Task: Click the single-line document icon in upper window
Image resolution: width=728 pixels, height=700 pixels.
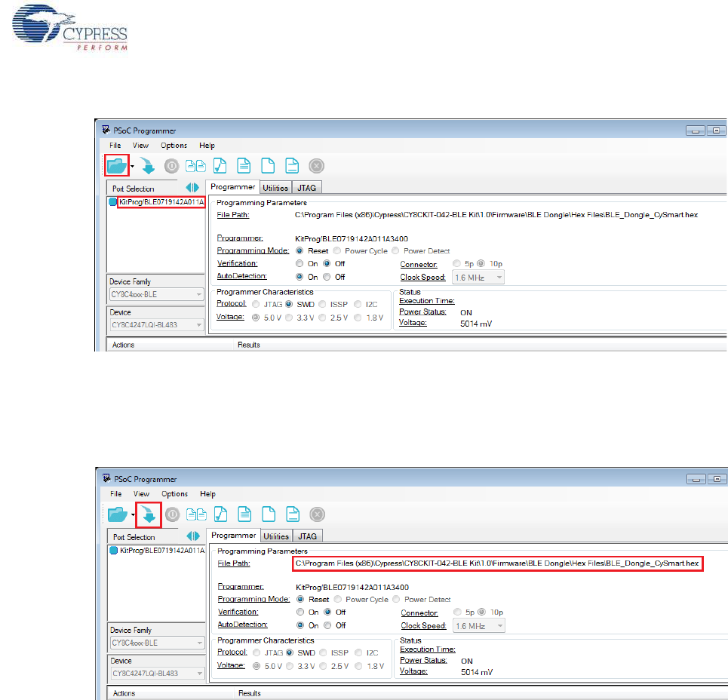Action: 292,166
